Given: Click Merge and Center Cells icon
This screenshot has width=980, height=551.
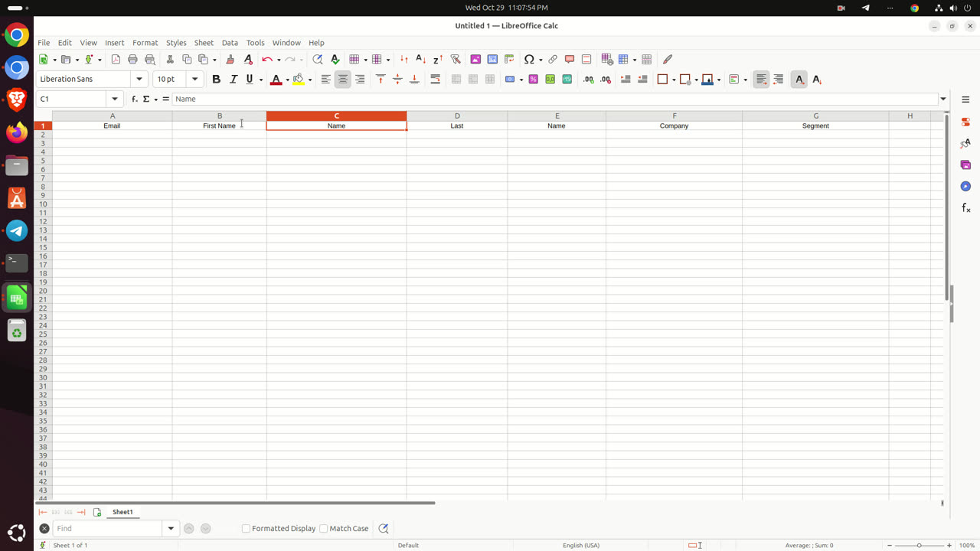Looking at the screenshot, I should [456, 79].
